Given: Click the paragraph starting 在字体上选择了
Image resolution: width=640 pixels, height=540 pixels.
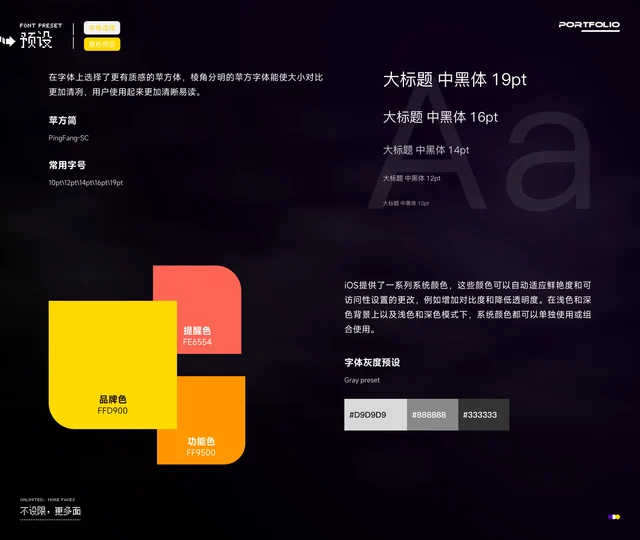Looking at the screenshot, I should pyautogui.click(x=186, y=84).
